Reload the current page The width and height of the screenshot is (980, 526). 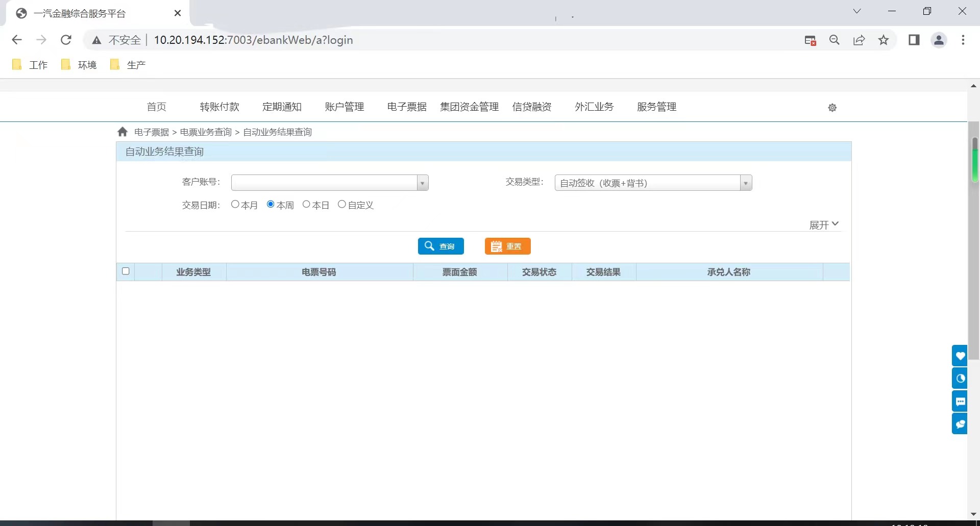[x=66, y=40]
